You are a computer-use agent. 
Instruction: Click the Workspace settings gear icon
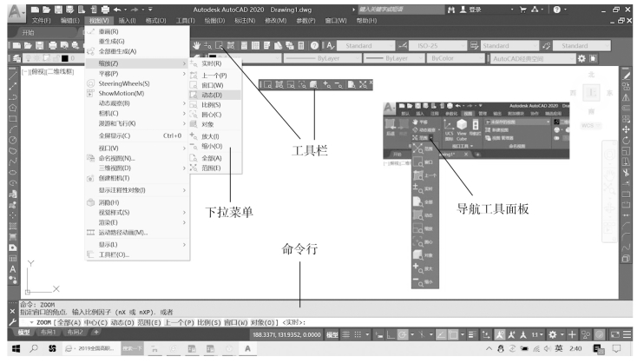click(582, 58)
